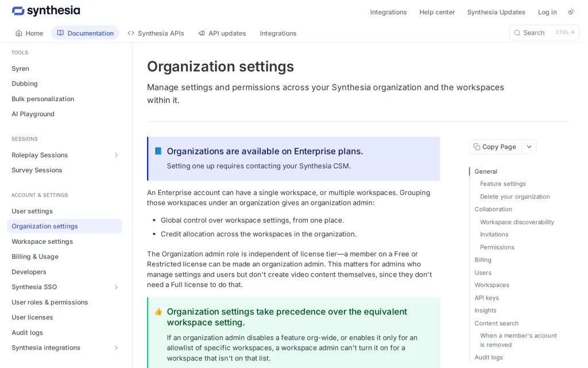Expand the Synthesia integrations section
Viewport: 588px width, 368px height.
(x=116, y=348)
